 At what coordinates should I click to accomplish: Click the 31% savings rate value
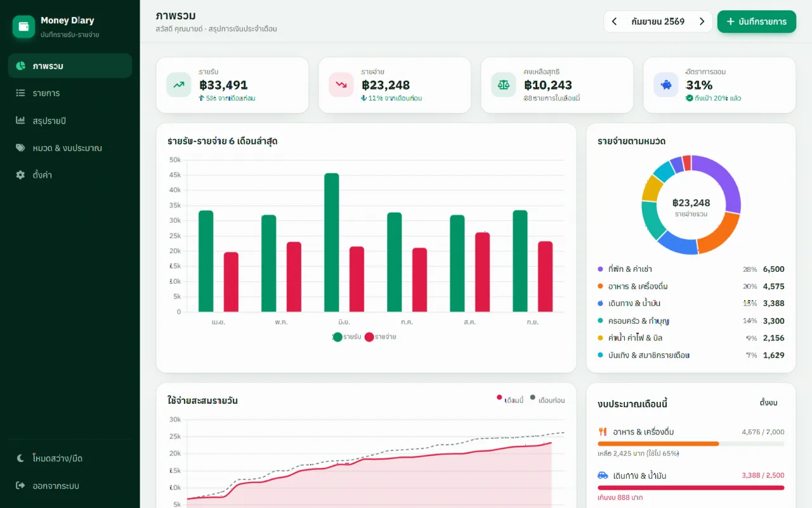click(x=699, y=85)
